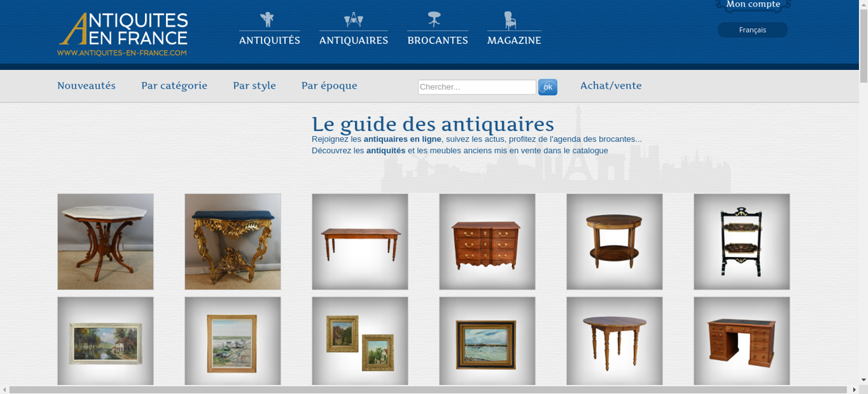Open the Achat/vente page
The width and height of the screenshot is (868, 394).
(611, 85)
